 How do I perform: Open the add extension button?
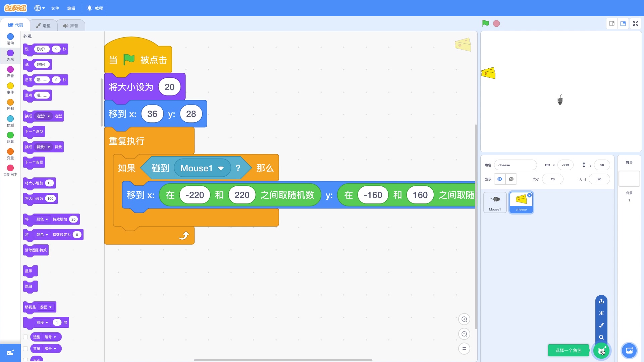pyautogui.click(x=10, y=353)
